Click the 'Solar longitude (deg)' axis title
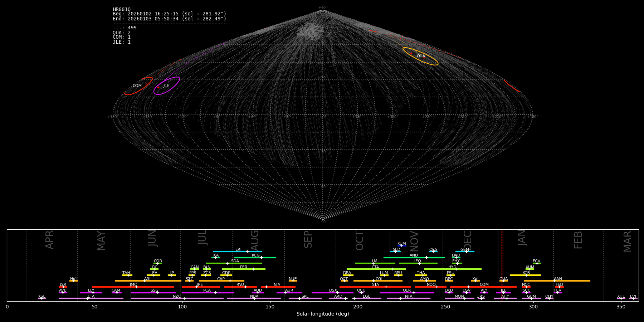Viewport: 644px width, 322px height. coord(323,314)
